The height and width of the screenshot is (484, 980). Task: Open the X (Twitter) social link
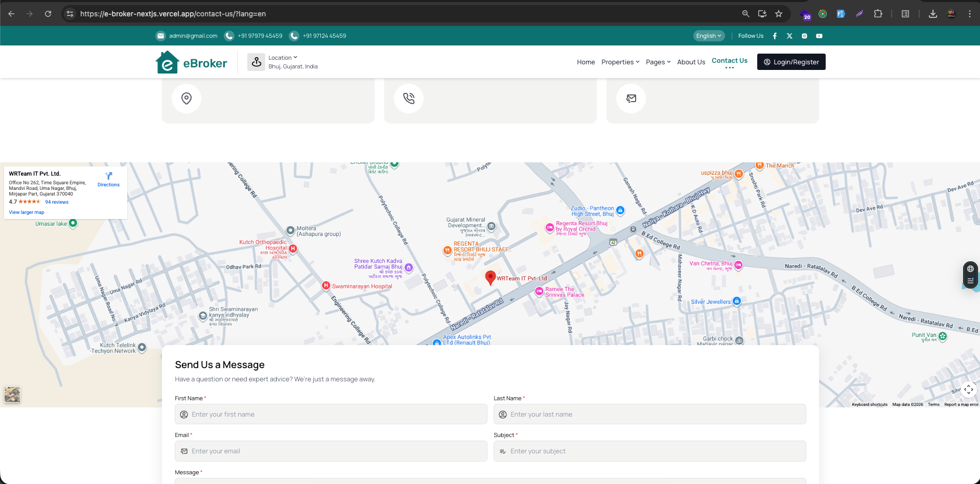789,36
